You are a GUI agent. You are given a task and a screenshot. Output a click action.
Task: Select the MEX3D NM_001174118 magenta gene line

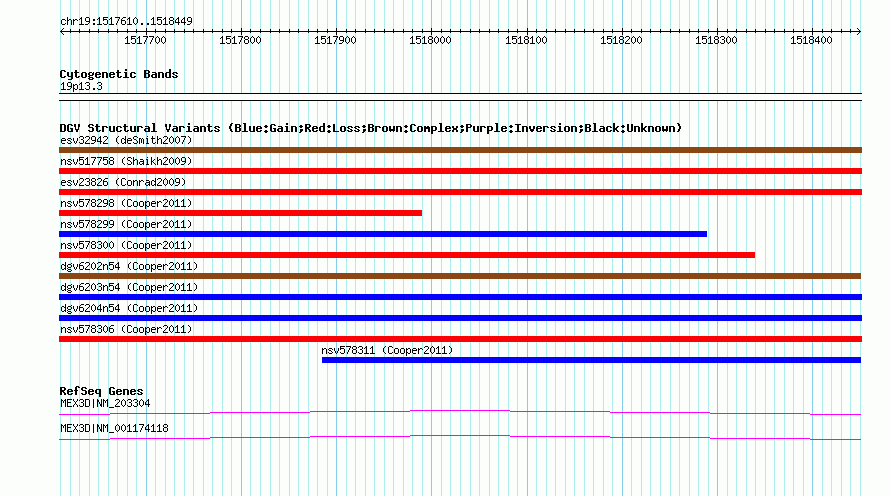(460, 438)
